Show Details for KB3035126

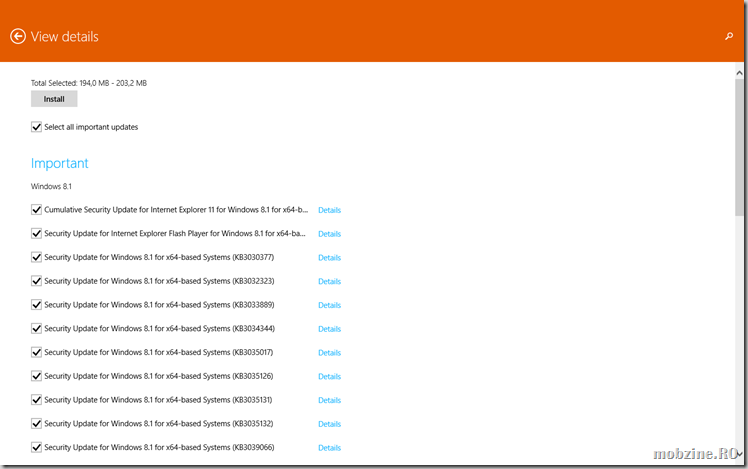coord(329,377)
